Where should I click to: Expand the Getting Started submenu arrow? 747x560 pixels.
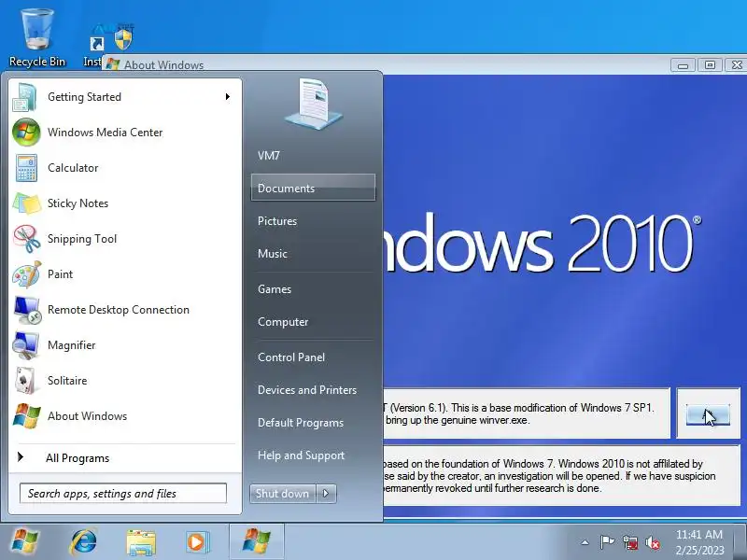(x=228, y=97)
